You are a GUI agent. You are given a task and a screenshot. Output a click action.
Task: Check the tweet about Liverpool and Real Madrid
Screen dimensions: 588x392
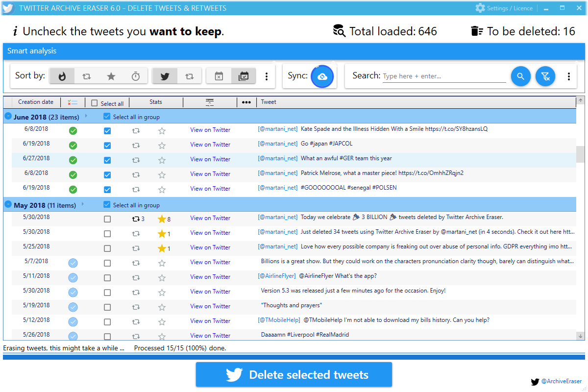coord(107,336)
